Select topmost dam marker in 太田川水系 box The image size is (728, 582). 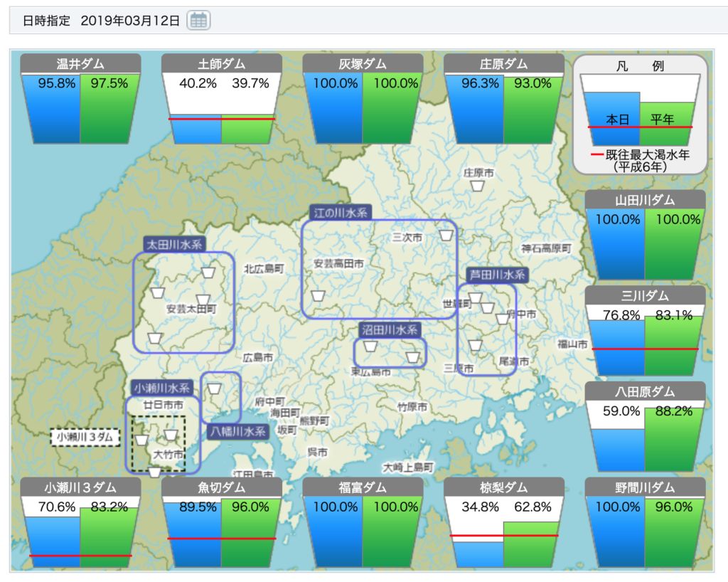pyautogui.click(x=208, y=273)
